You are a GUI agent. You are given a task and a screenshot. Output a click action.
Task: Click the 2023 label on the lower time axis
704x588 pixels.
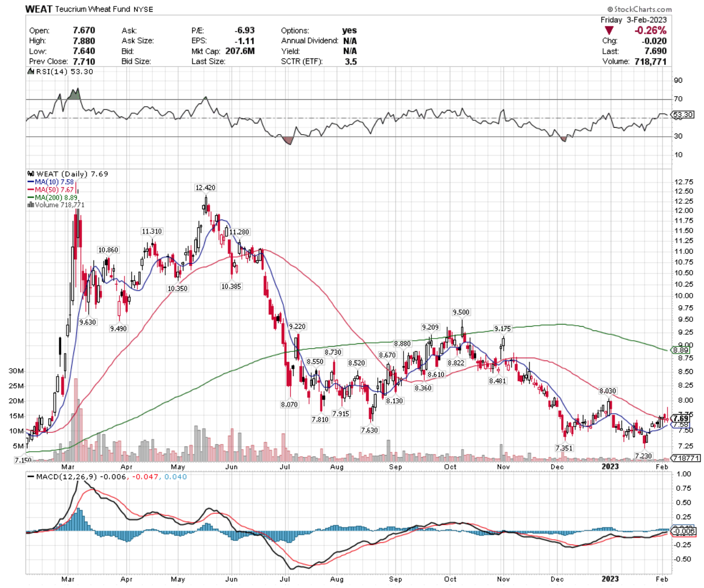click(610, 579)
